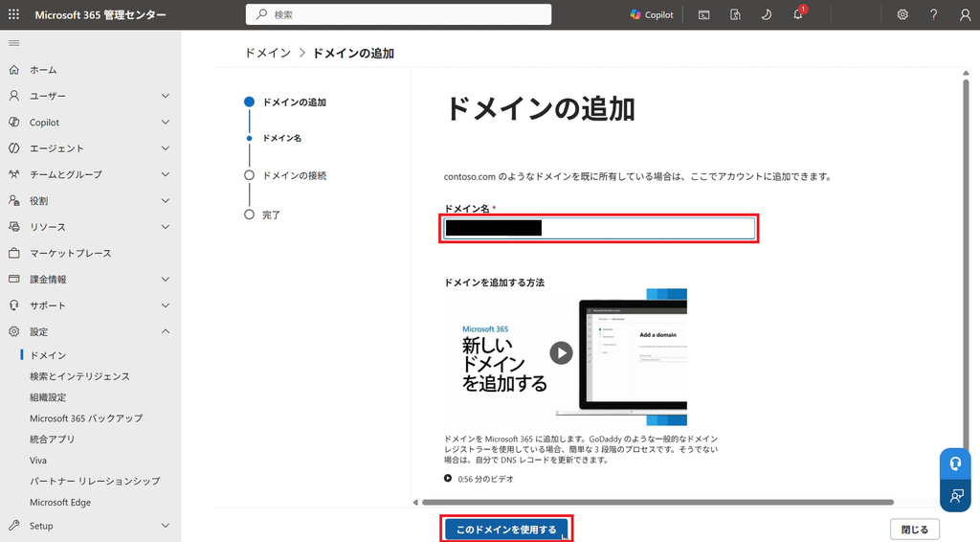Click the 閉じる button

(914, 530)
